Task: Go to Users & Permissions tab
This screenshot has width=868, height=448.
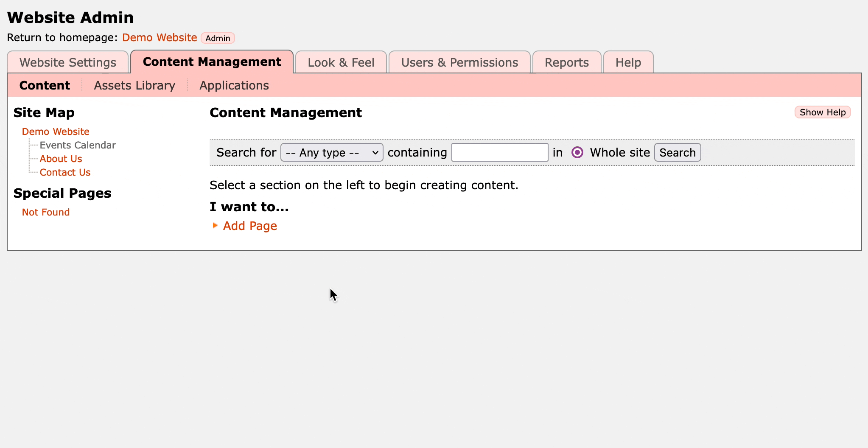Action: click(459, 62)
